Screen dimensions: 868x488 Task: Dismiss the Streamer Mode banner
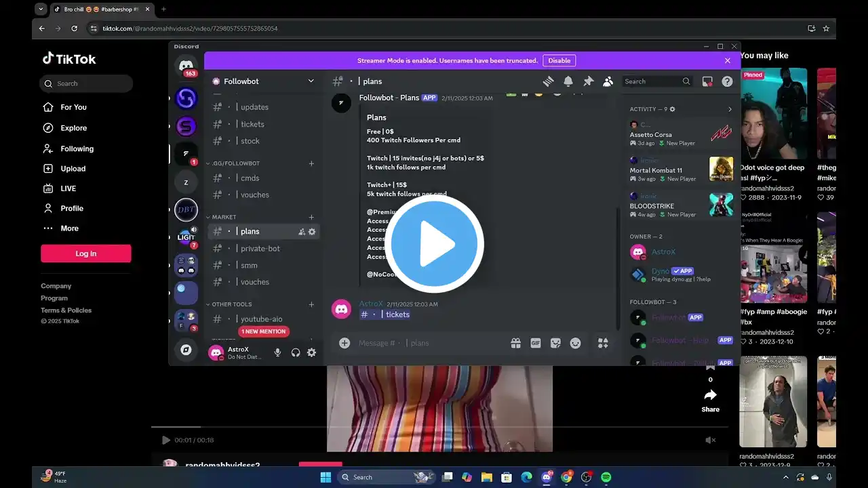pos(728,60)
